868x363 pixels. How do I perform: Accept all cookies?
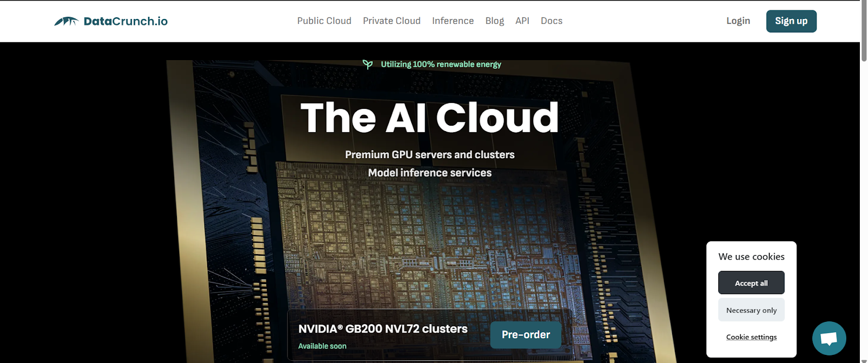pyautogui.click(x=751, y=283)
